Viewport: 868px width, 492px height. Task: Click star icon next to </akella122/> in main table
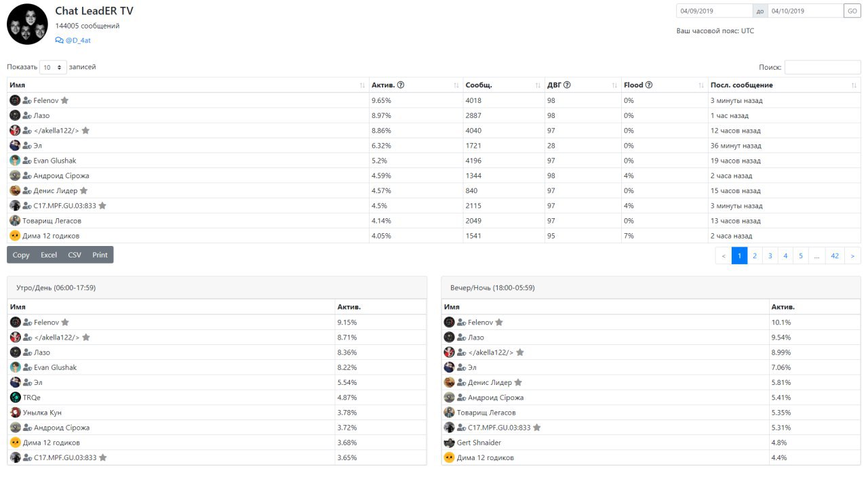coord(85,130)
